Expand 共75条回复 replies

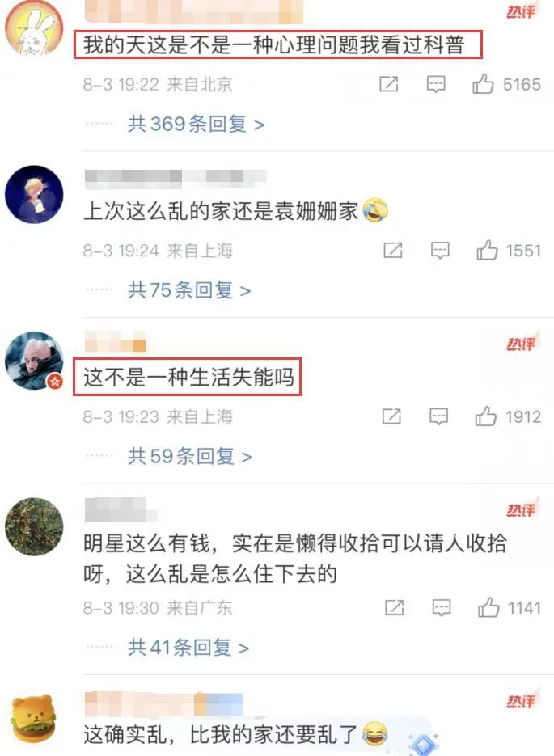(189, 290)
